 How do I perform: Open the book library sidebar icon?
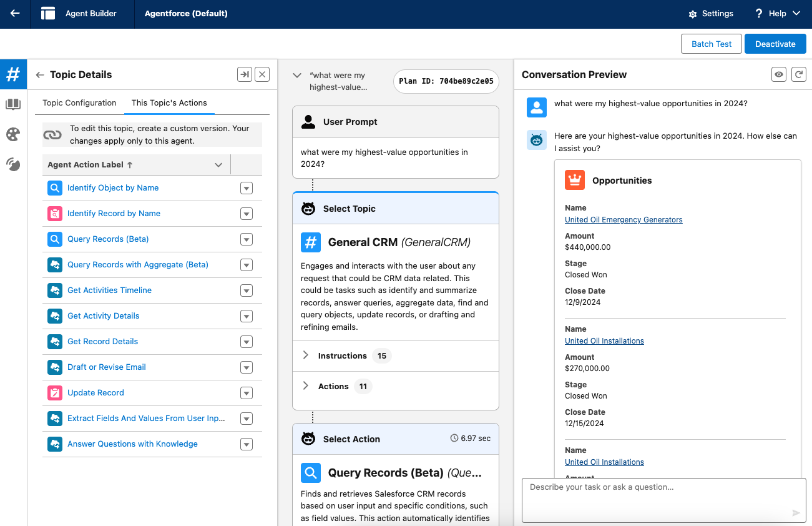13,104
